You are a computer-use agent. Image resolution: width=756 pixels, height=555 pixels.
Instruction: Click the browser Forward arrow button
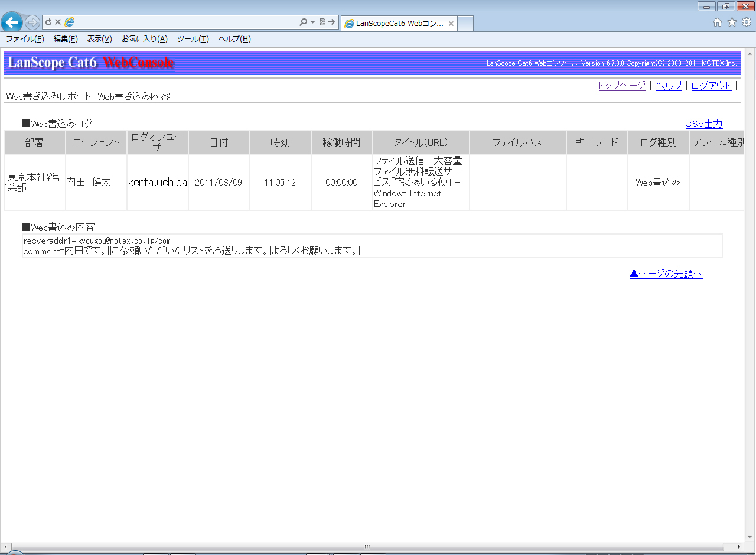[x=32, y=22]
